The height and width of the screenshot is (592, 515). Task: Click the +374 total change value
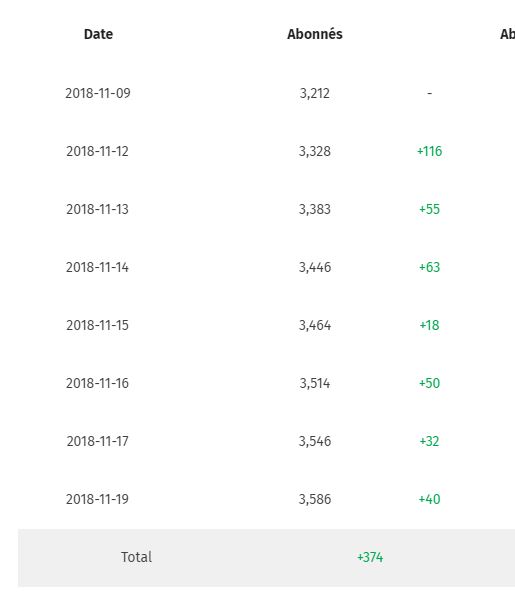[370, 558]
